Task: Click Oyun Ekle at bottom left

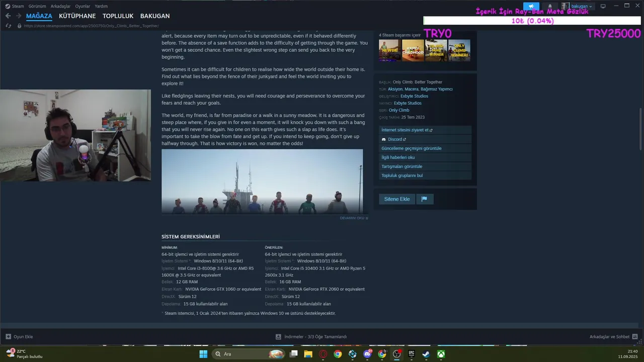Action: (x=19, y=337)
